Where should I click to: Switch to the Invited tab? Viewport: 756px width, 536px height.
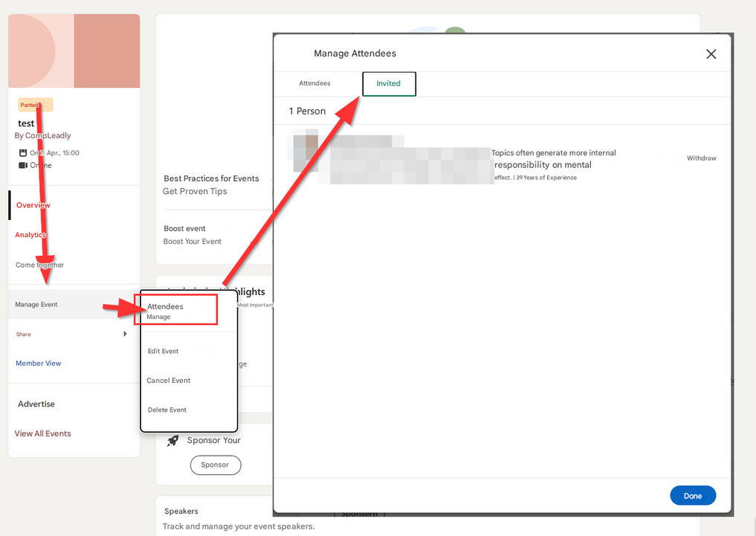(389, 84)
